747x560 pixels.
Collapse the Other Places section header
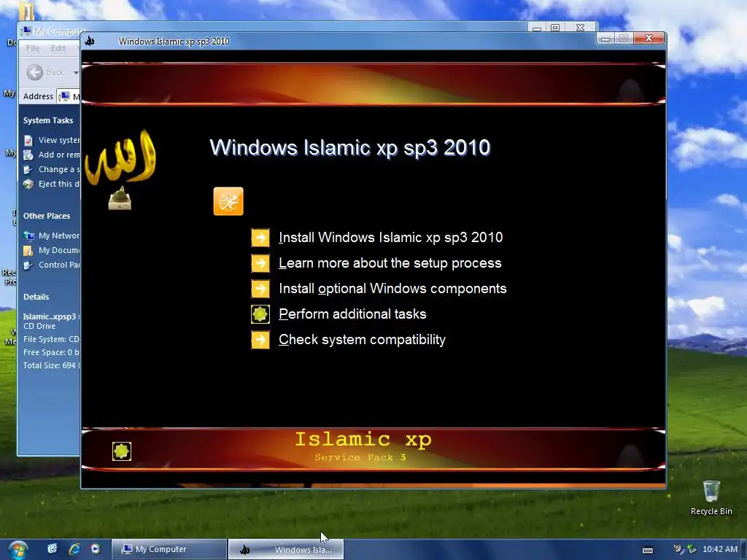pyautogui.click(x=47, y=216)
